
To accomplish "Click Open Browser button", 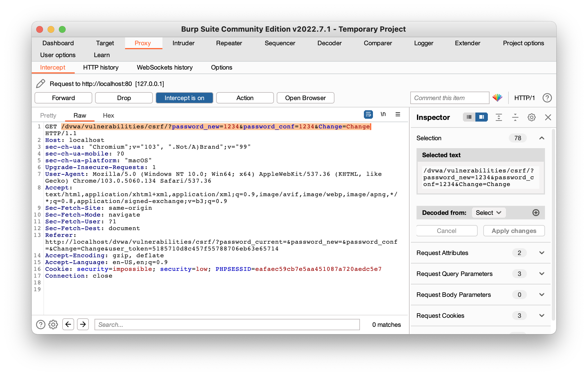I will pos(305,98).
